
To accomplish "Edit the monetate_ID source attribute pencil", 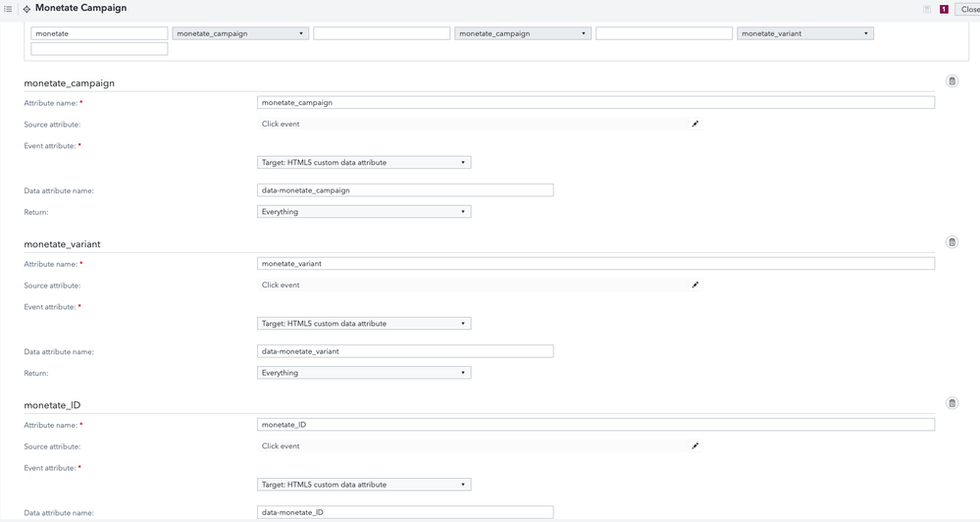I will (696, 445).
